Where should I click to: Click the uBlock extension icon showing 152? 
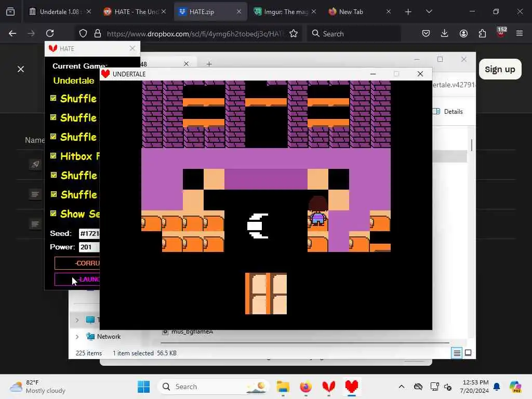click(x=501, y=33)
